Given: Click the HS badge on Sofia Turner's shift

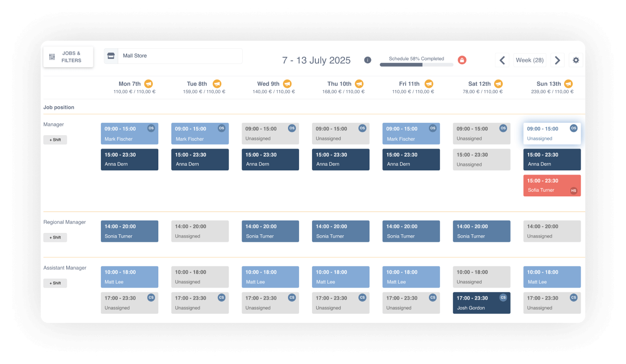Looking at the screenshot, I should tap(574, 190).
